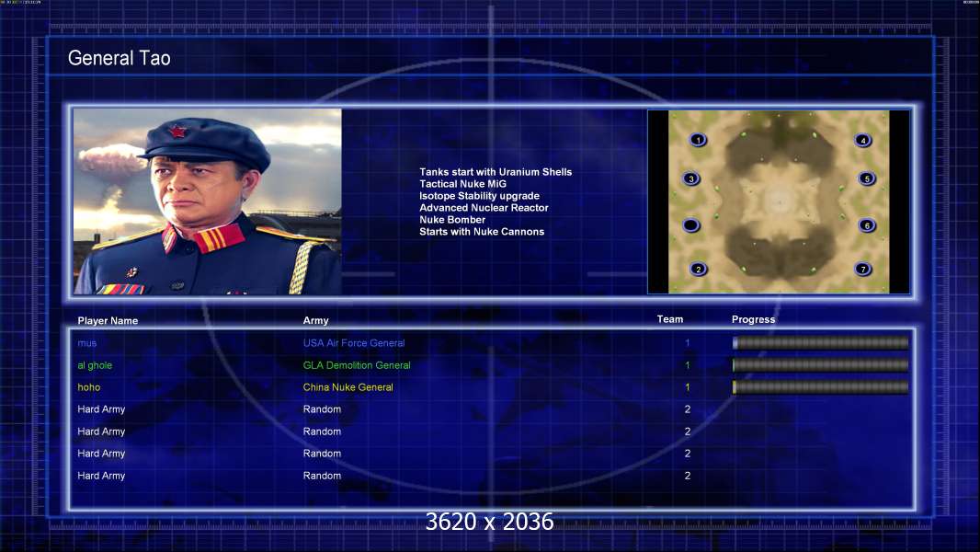Click the "Nuke Bomber" line
Screen dimensions: 980x552
[452, 220]
